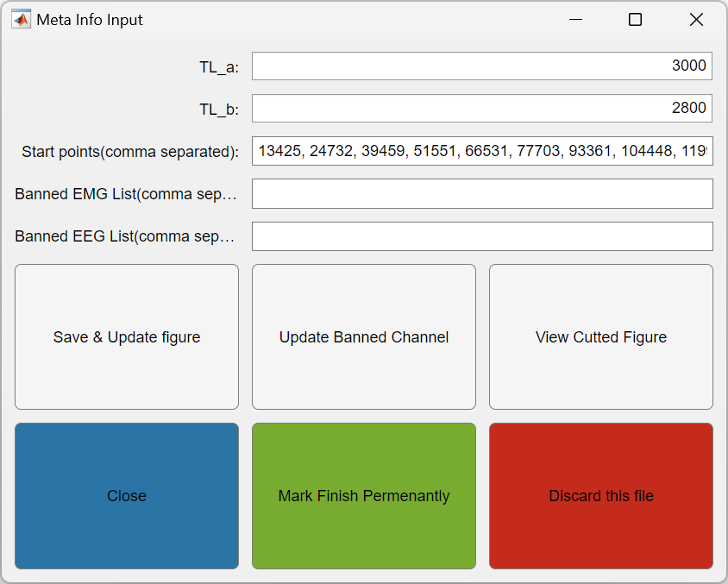This screenshot has width=728, height=584.
Task: Click the red Discard this file button
Action: [x=601, y=496]
